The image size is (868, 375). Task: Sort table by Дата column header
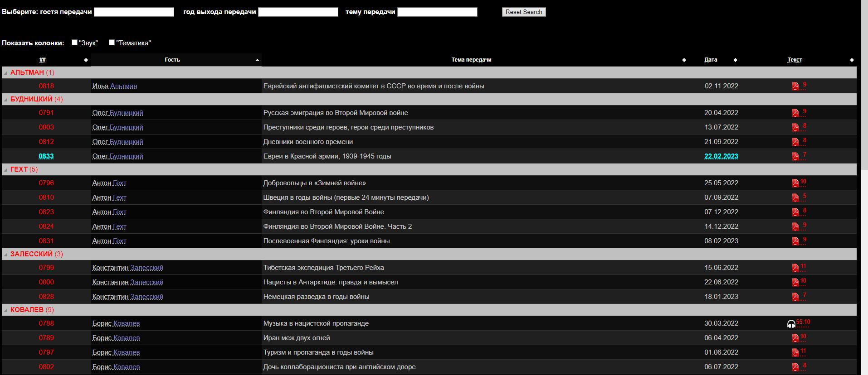711,60
